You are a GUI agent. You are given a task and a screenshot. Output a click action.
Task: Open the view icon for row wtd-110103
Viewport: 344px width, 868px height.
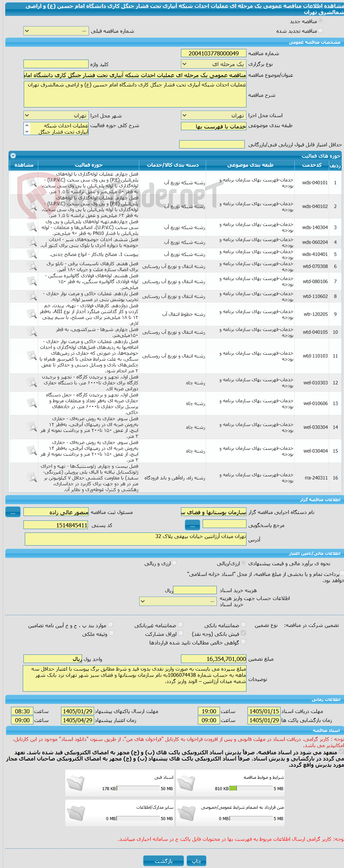[x=32, y=356]
